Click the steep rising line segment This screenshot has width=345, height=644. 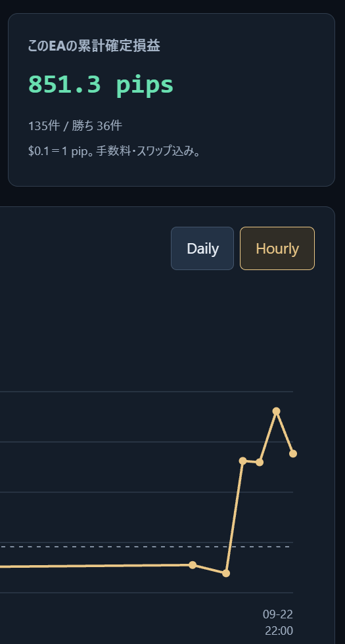tap(234, 517)
